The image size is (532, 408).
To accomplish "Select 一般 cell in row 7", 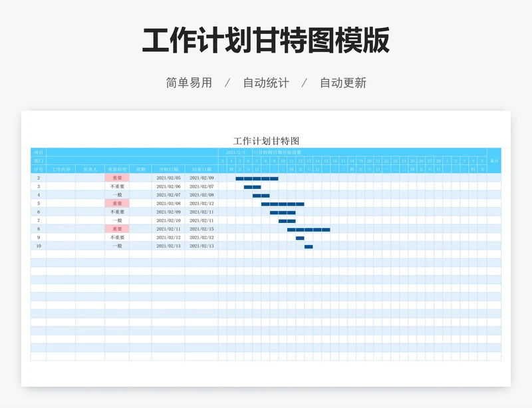I will (117, 220).
